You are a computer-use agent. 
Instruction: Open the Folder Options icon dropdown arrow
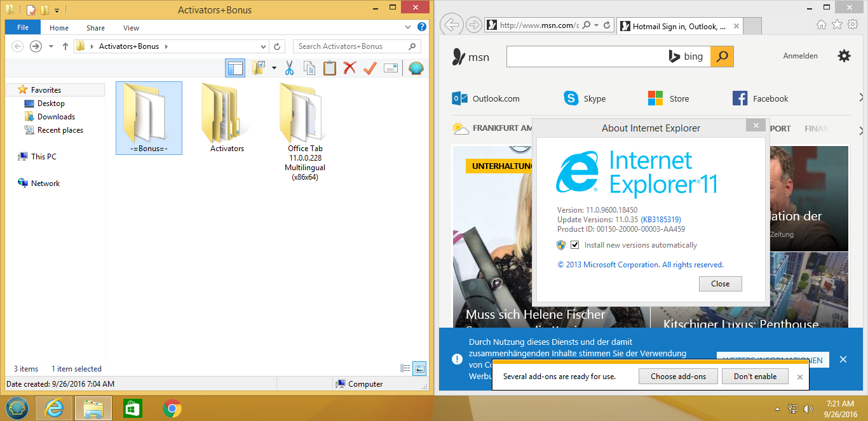pyautogui.click(x=274, y=68)
